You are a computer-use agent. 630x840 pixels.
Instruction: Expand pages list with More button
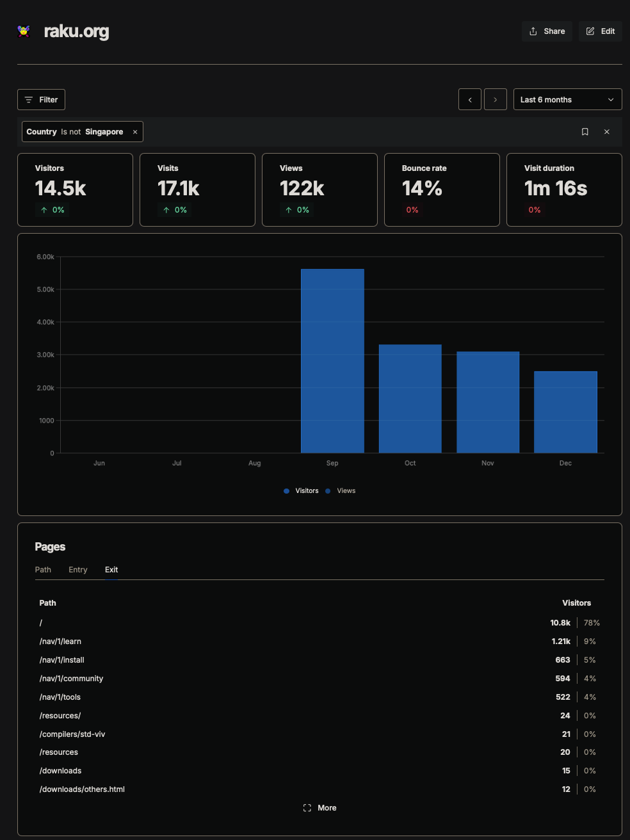click(x=319, y=808)
